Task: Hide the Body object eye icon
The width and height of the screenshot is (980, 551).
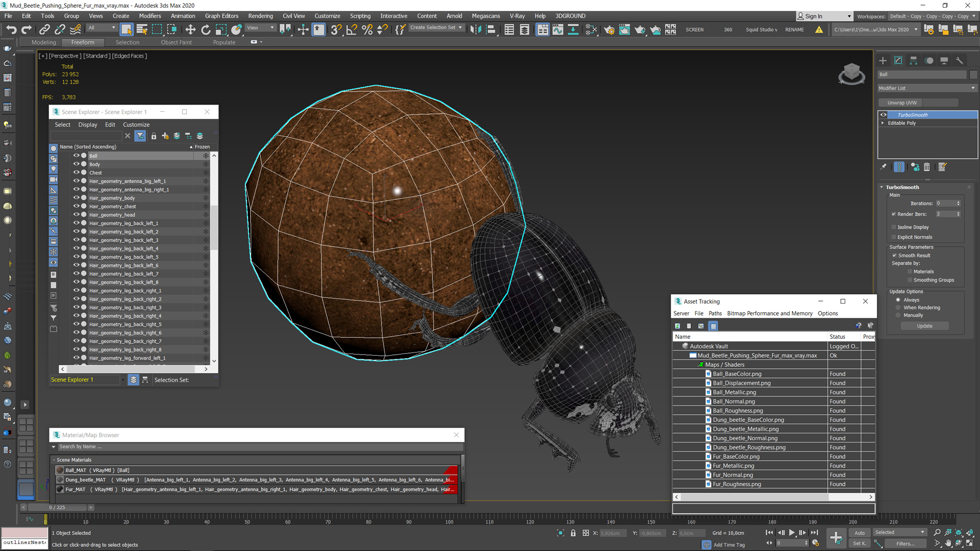Action: click(76, 164)
